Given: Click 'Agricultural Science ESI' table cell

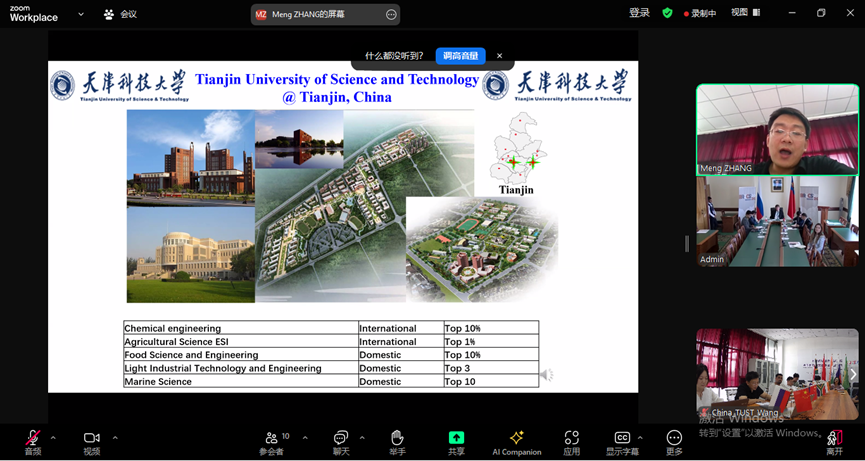Looking at the screenshot, I should (x=241, y=341).
